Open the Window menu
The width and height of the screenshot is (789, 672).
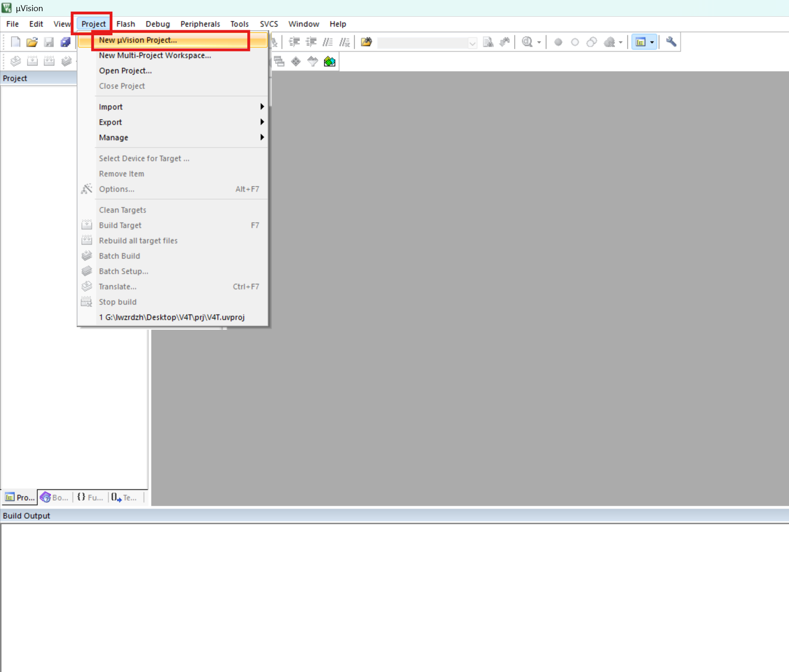(304, 24)
